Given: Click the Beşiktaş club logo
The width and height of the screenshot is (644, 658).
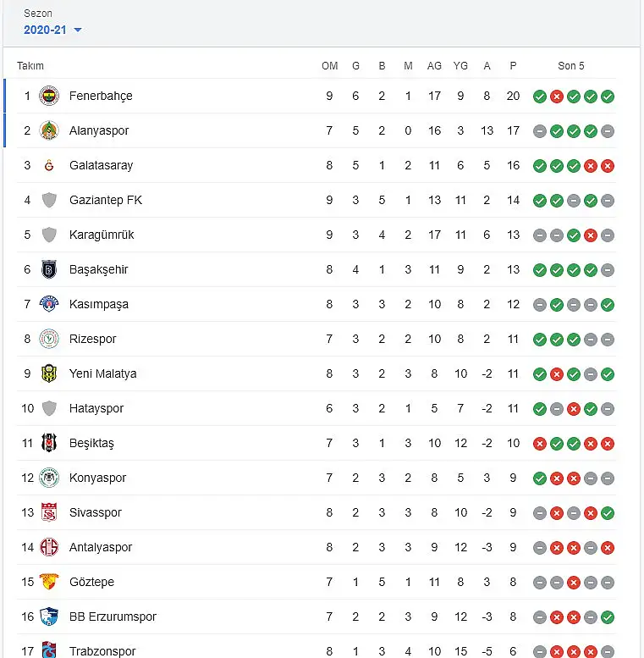Looking at the screenshot, I should (49, 443).
